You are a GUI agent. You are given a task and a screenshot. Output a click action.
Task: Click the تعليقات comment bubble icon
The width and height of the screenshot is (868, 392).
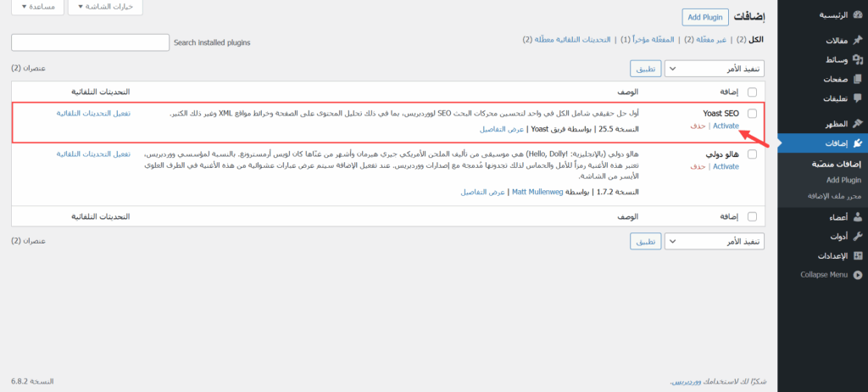858,98
